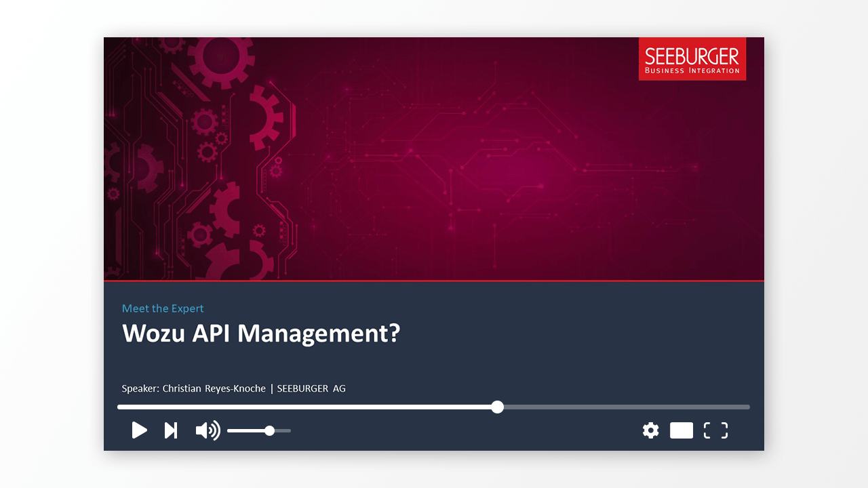Click the SEEBURGER Business Integration logo
This screenshot has height=488, width=868.
click(692, 59)
